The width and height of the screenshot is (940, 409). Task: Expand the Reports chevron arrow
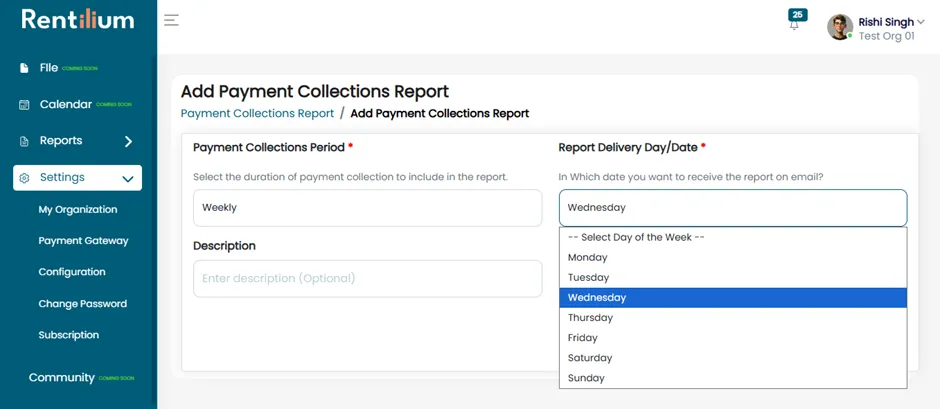tap(128, 142)
